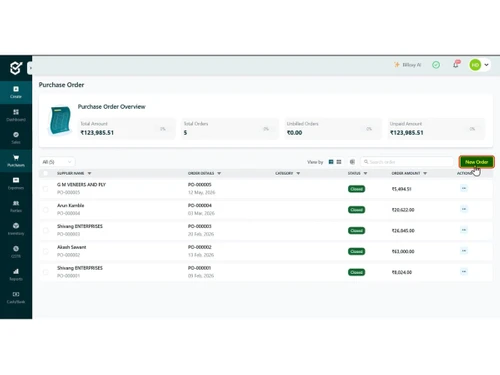
Task: Click the Unbilled Orders overview card
Action: 333,129
